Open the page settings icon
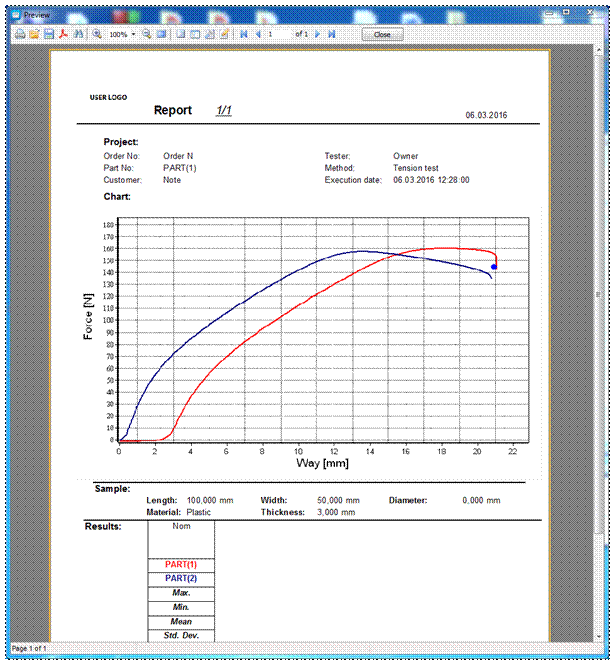The height and width of the screenshot is (664, 614). 210,34
